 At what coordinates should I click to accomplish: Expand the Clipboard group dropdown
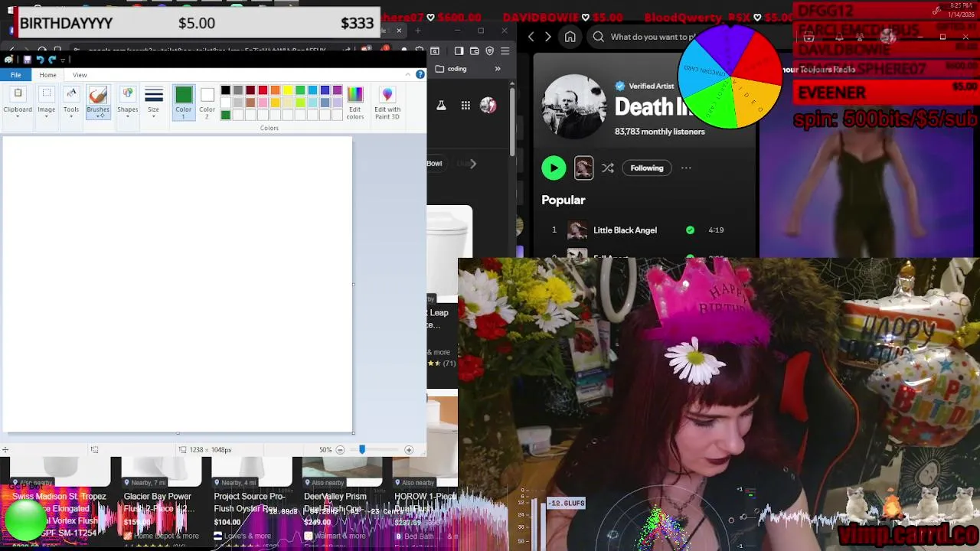18,102
